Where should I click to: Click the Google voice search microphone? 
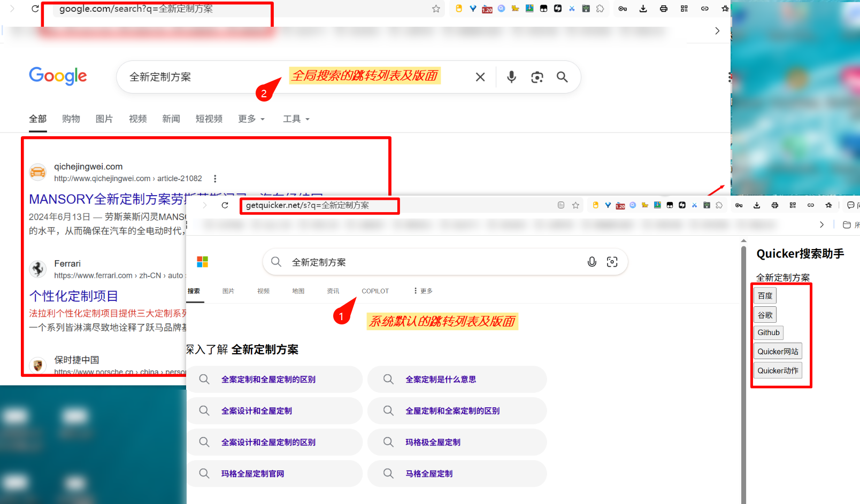tap(511, 77)
